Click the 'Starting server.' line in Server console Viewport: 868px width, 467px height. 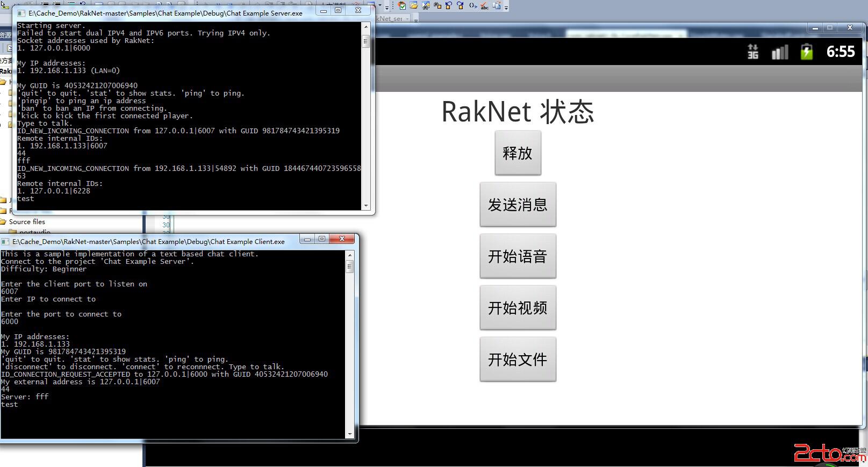(52, 25)
